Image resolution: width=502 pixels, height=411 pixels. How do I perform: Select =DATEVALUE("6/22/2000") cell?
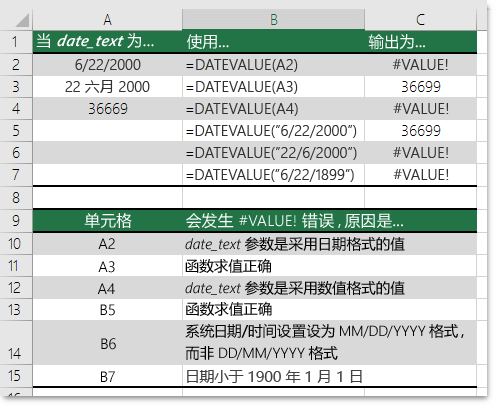click(273, 131)
